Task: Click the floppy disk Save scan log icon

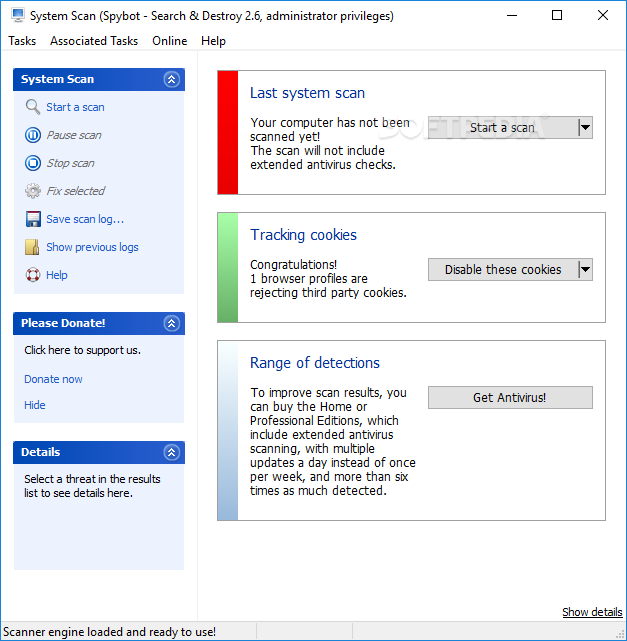Action: click(33, 219)
